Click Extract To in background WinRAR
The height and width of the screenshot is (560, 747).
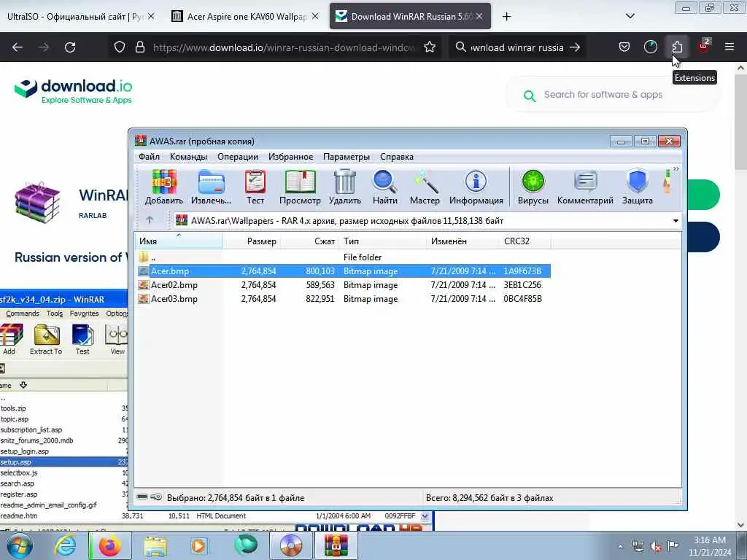(46, 339)
